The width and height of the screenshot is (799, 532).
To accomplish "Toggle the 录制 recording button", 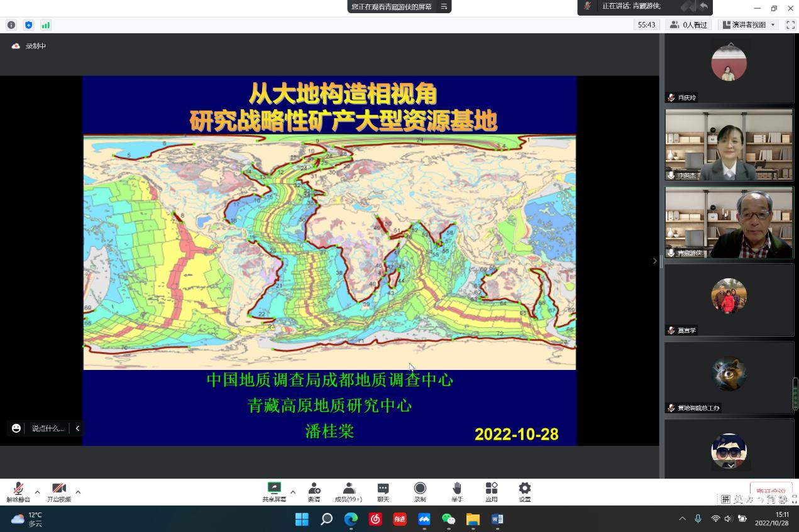I will tap(420, 492).
